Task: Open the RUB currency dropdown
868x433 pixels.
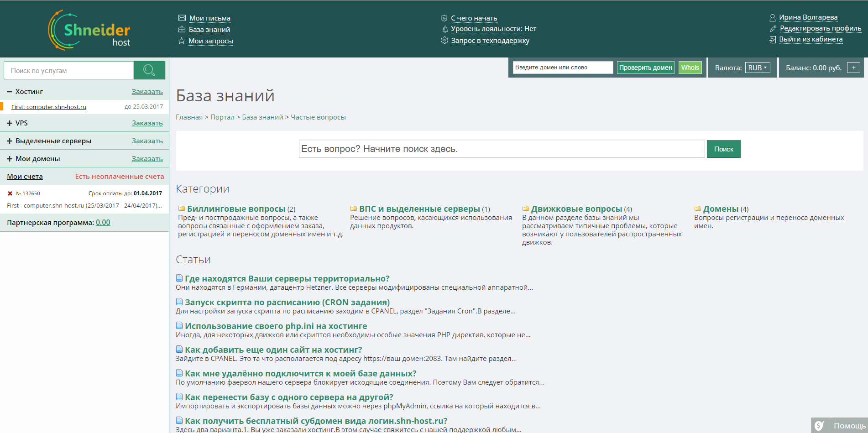Action: 757,67
